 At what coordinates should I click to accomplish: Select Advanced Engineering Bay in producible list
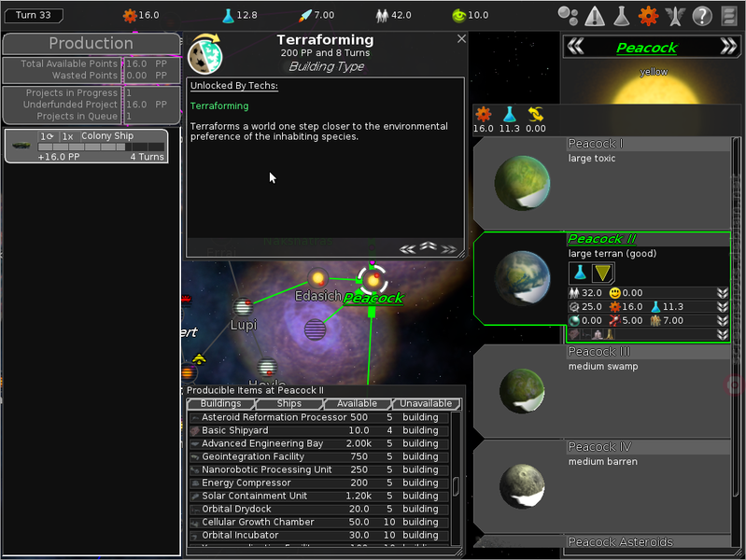319,444
